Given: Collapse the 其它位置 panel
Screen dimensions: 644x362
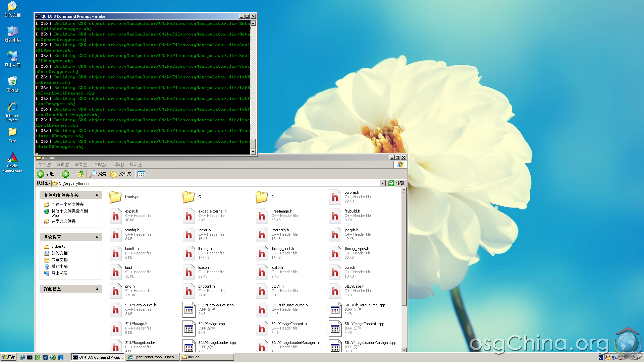Looking at the screenshot, I should 97,237.
